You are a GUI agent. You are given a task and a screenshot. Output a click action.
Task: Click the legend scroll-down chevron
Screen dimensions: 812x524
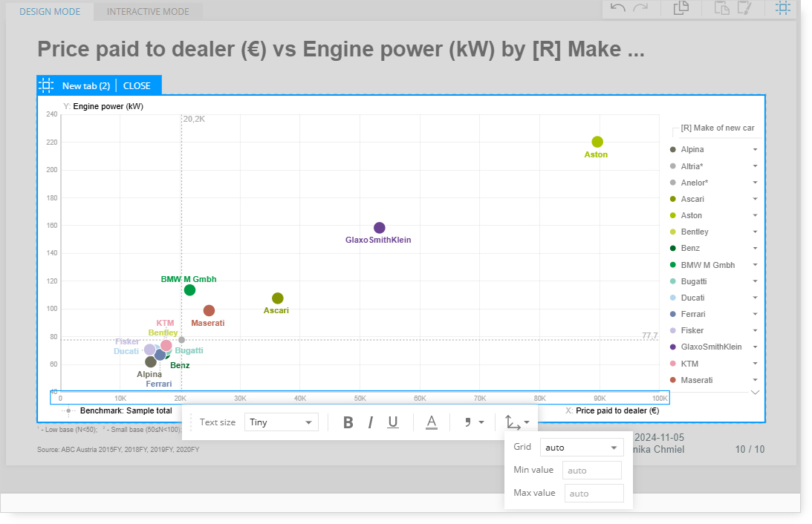tap(755, 393)
